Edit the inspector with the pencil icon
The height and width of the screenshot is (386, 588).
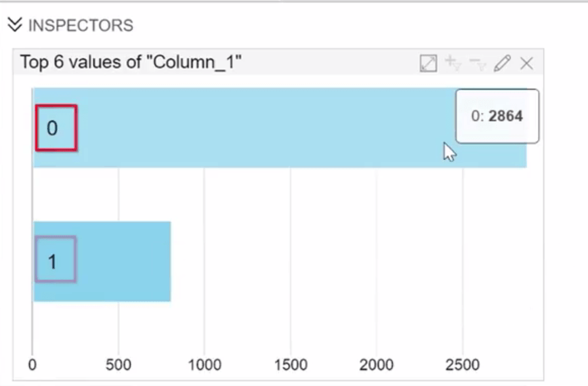point(502,64)
